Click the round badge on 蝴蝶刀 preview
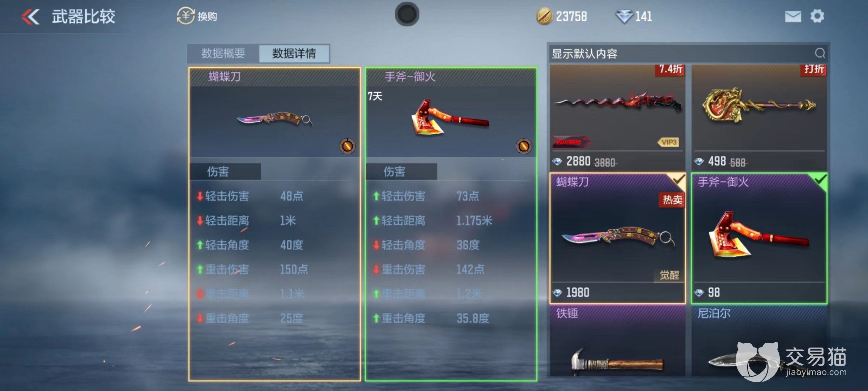The image size is (868, 391). (347, 146)
